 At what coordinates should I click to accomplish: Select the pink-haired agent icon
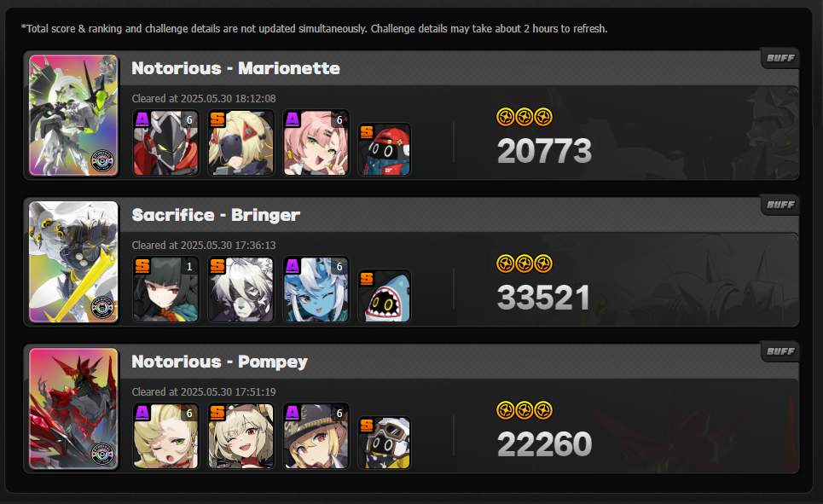316,142
